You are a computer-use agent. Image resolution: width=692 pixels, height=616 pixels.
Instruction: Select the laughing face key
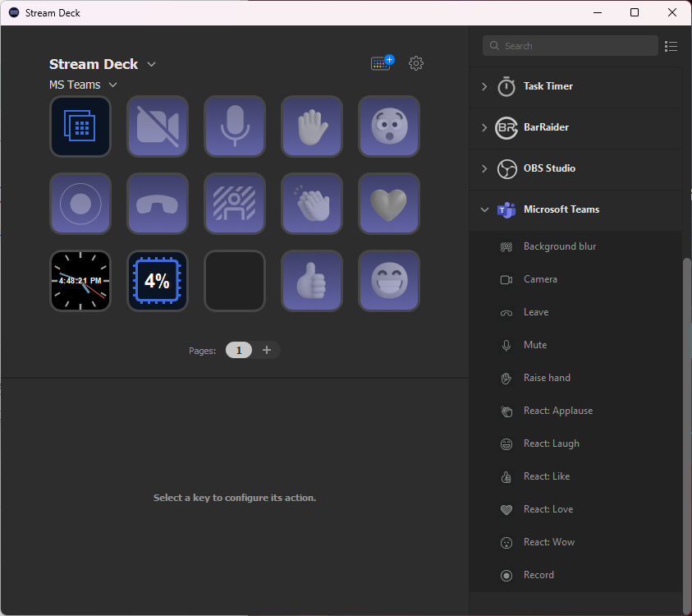click(389, 281)
